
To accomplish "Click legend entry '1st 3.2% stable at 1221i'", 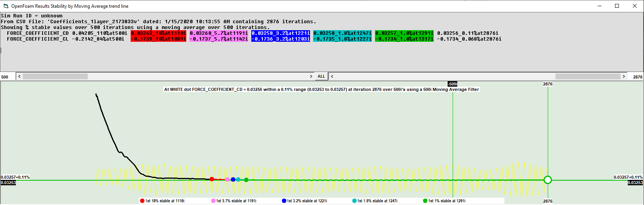I will [305, 201].
